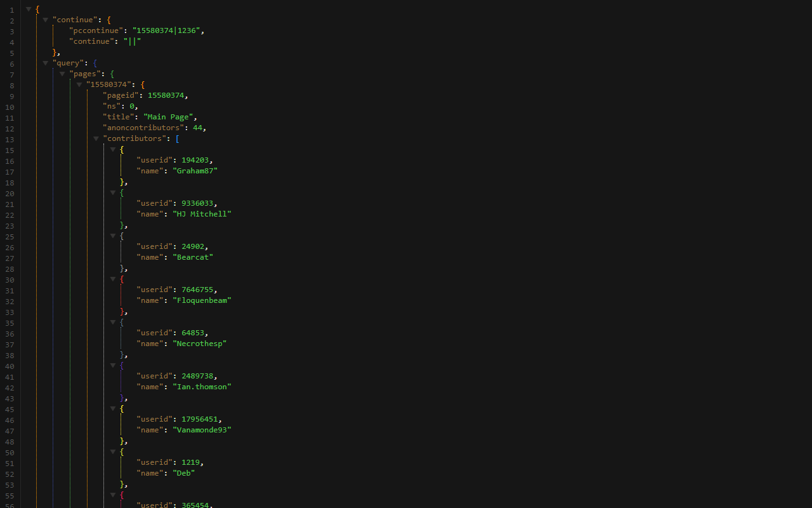Click the name "Graham87"
812x508 pixels.
(x=195, y=171)
